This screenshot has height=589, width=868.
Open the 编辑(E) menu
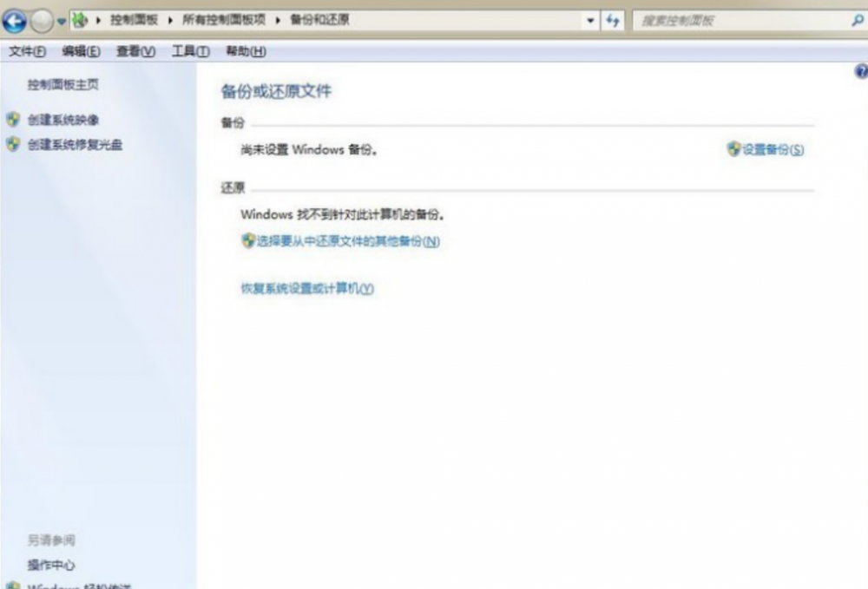coord(81,51)
